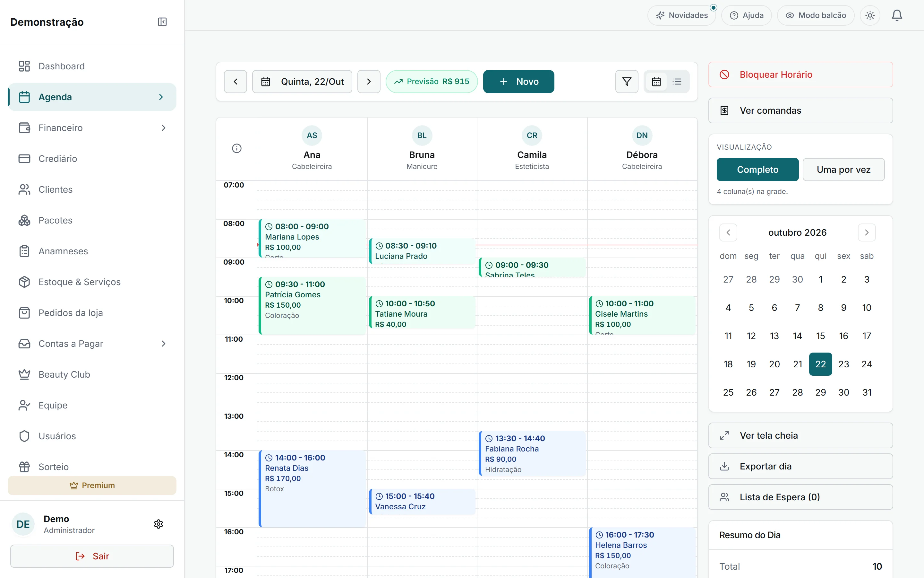Open Ver tela cheia
The width and height of the screenshot is (924, 578).
tap(800, 435)
